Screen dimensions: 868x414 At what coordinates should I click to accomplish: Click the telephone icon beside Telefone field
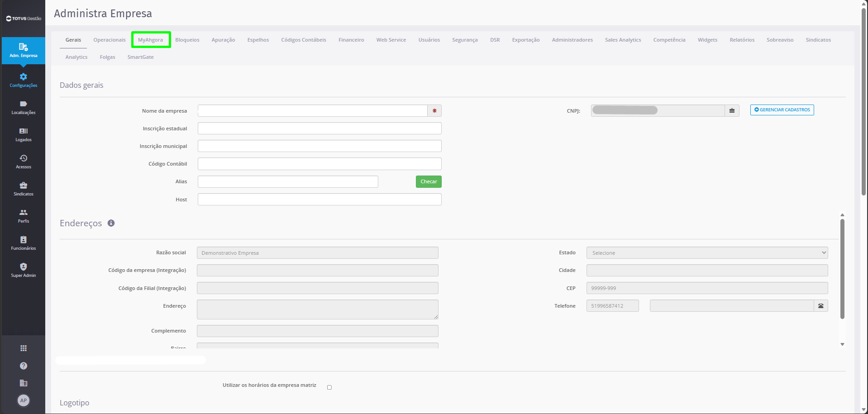tap(820, 306)
